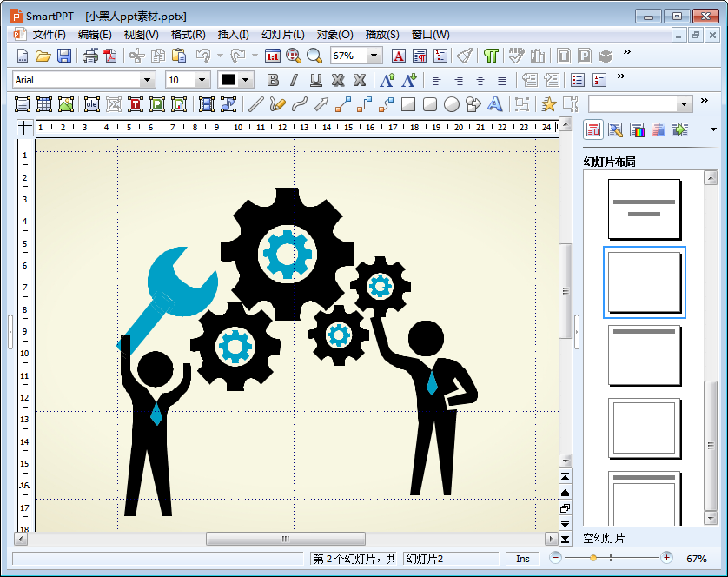Screen dimensions: 728x577
Task: Click the black font color swatch
Action: (x=228, y=80)
